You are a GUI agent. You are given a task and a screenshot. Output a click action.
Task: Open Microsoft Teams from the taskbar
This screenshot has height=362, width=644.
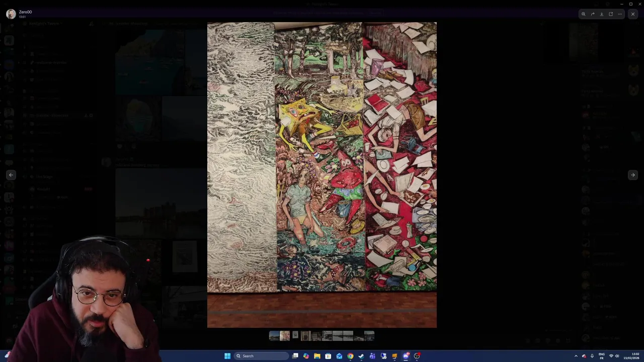click(372, 356)
